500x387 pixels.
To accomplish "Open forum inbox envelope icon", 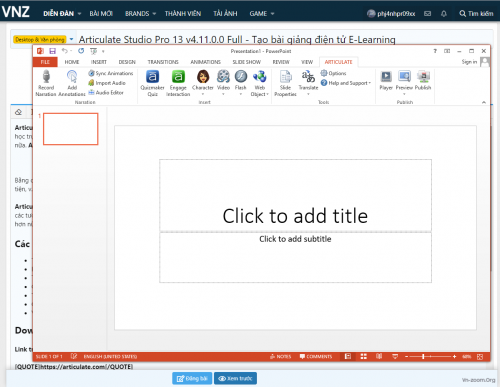I will (427, 14).
